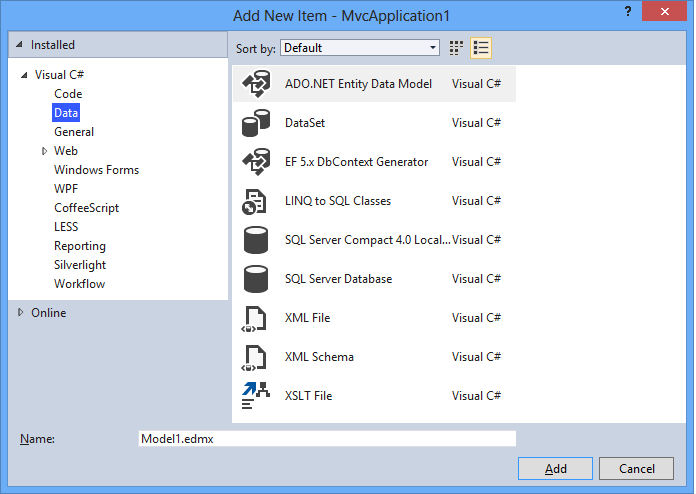Collapse the Visual C# tree node
This screenshot has height=494, width=696.
pyautogui.click(x=24, y=75)
